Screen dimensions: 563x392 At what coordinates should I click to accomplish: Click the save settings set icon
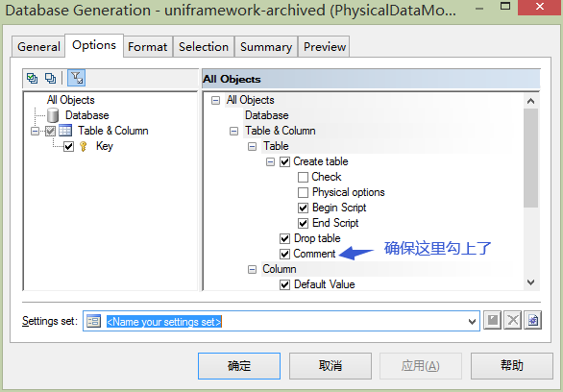click(x=492, y=320)
